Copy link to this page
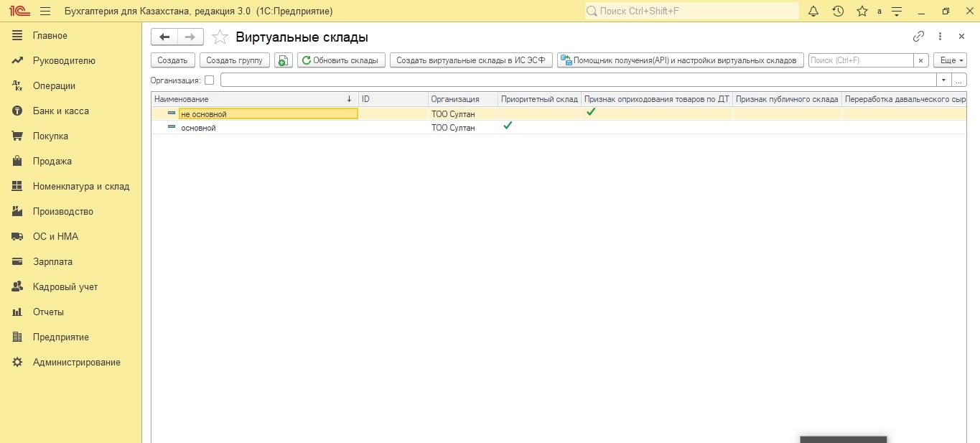 click(x=918, y=37)
